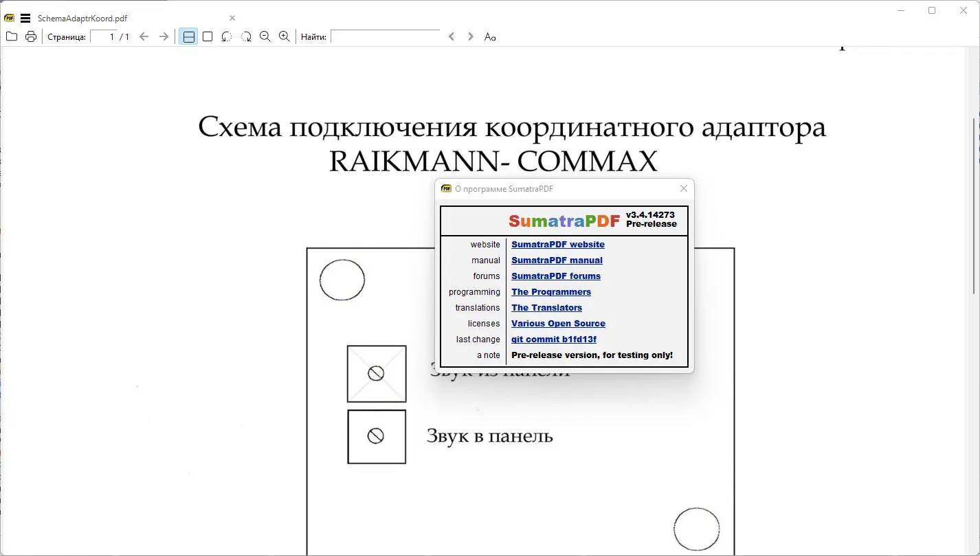The width and height of the screenshot is (980, 556).
Task: Click the SumatraPDF icon in title bar
Action: pos(10,18)
